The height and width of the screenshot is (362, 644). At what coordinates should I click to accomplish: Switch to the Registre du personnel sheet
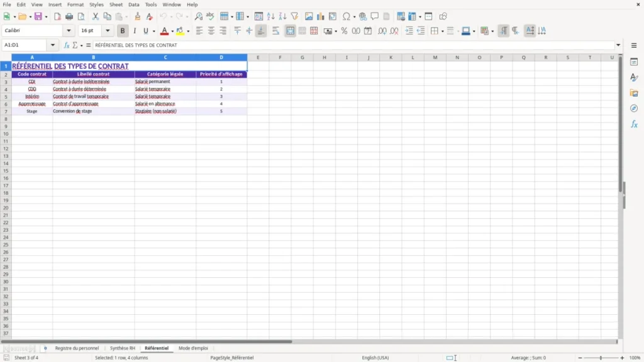point(77,348)
